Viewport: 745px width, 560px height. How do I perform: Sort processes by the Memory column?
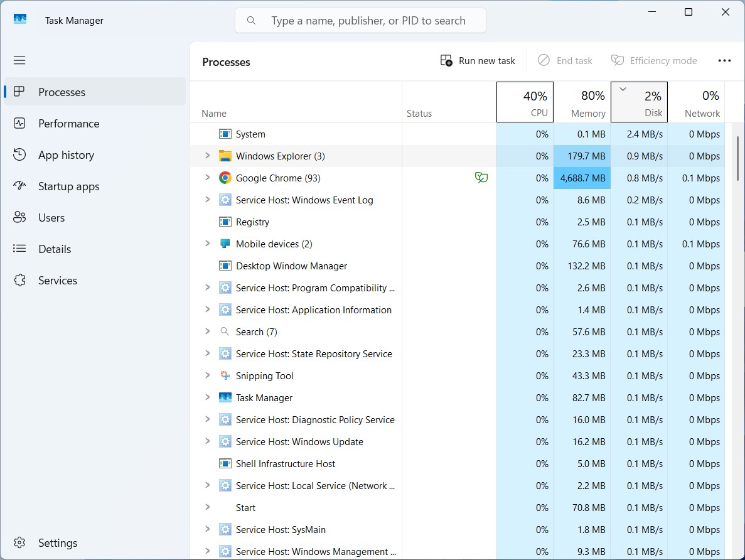click(x=582, y=102)
